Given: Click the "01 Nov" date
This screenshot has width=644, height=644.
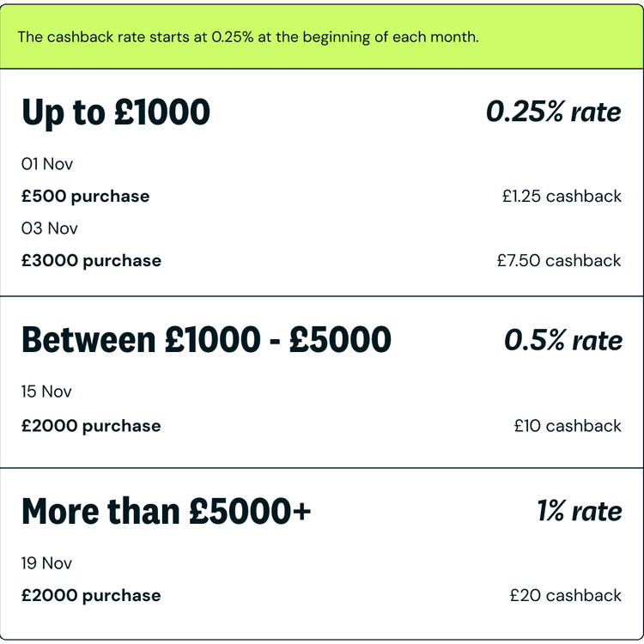Looking at the screenshot, I should click(x=47, y=163).
